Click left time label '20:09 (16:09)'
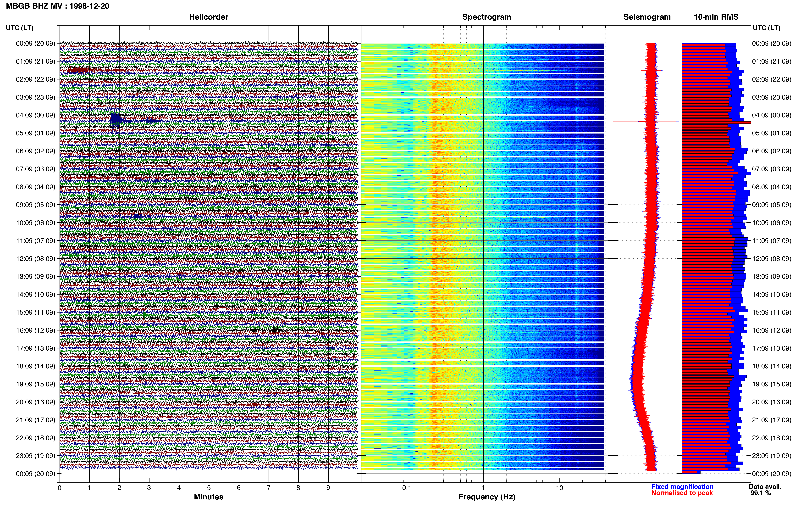 (x=36, y=402)
